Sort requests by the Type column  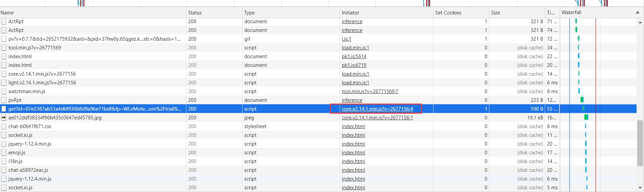pyautogui.click(x=249, y=13)
